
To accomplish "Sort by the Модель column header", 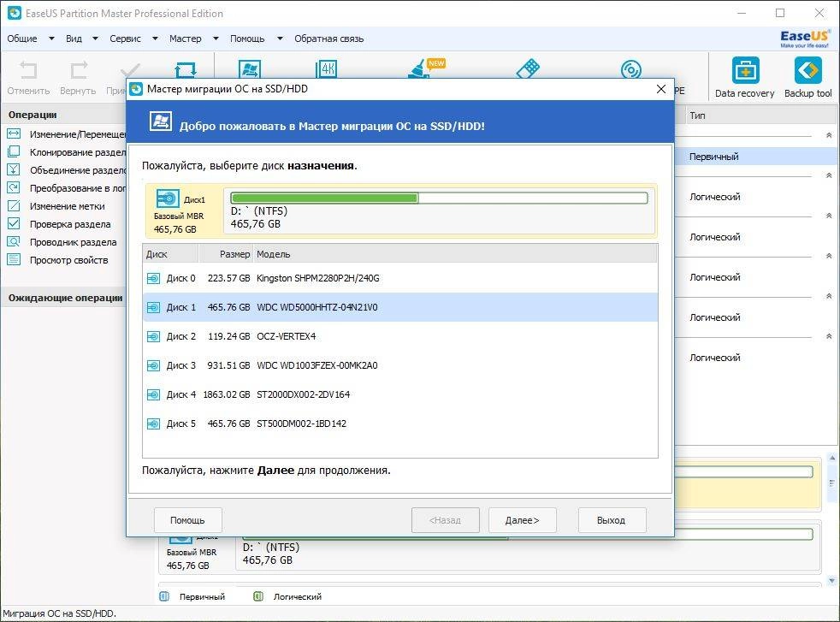I will 455,254.
